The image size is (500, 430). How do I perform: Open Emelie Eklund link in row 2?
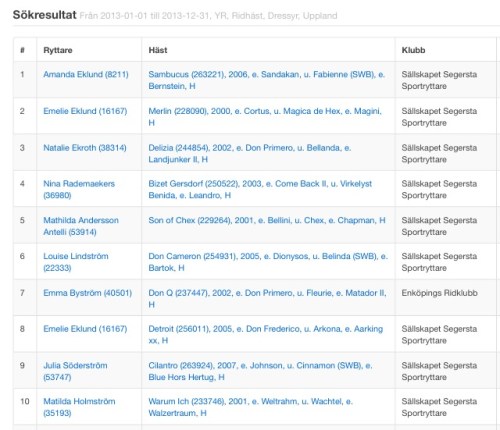tap(85, 111)
